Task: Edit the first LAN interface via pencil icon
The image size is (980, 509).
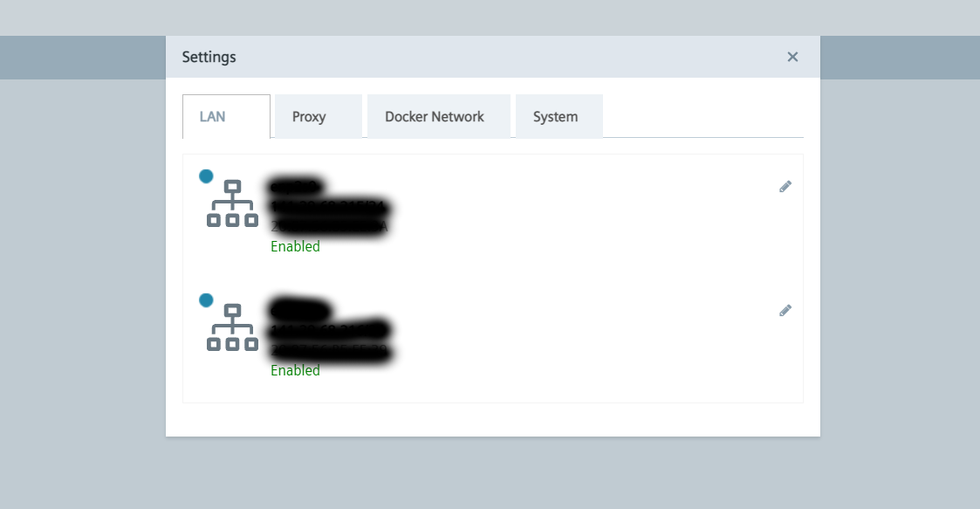Action: [785, 186]
